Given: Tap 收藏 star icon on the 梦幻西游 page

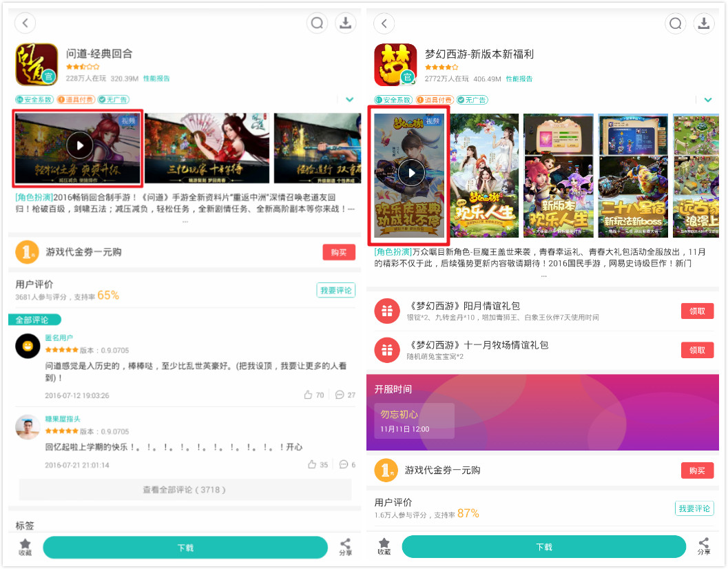Looking at the screenshot, I should coord(384,546).
